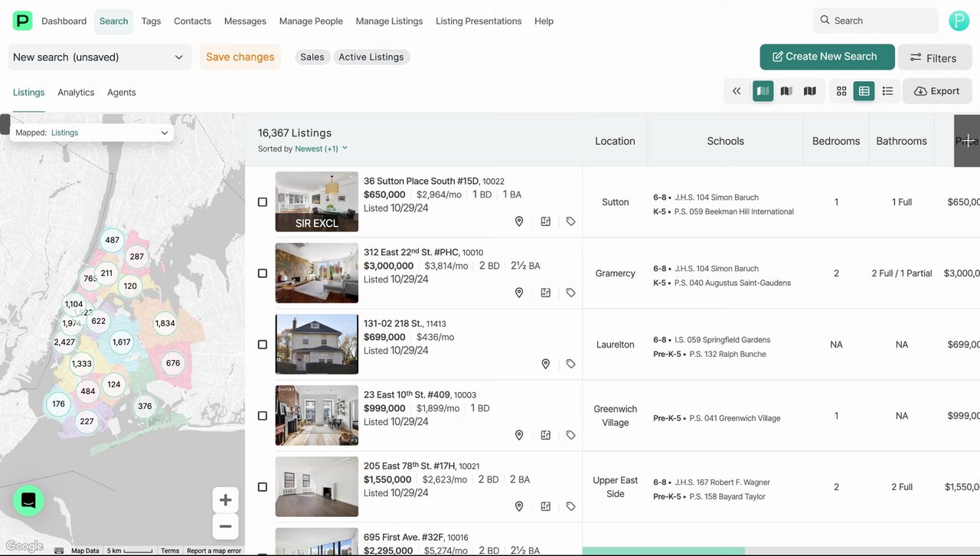The width and height of the screenshot is (980, 556).
Task: Select the 312 East 22nd St. checkbox
Action: pos(263,273)
